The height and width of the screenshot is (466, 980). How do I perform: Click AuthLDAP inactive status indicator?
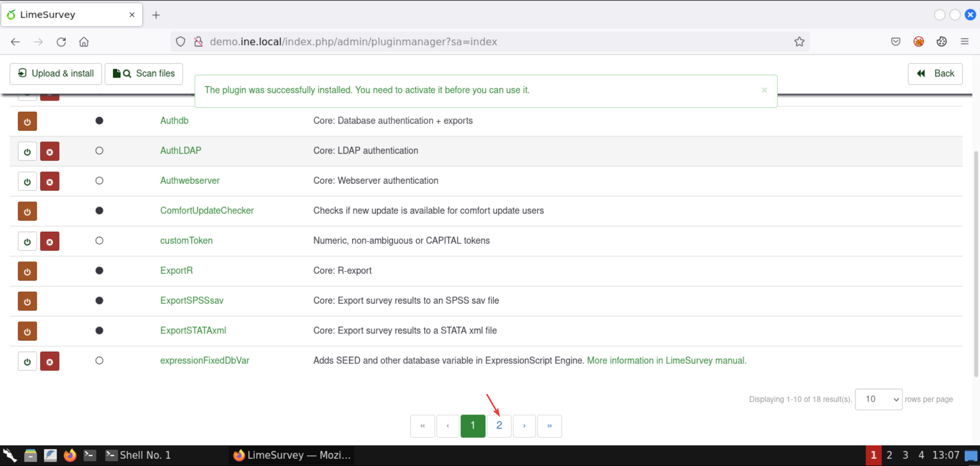(100, 151)
